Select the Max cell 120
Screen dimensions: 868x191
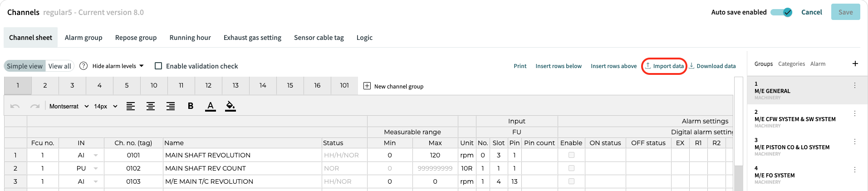435,155
